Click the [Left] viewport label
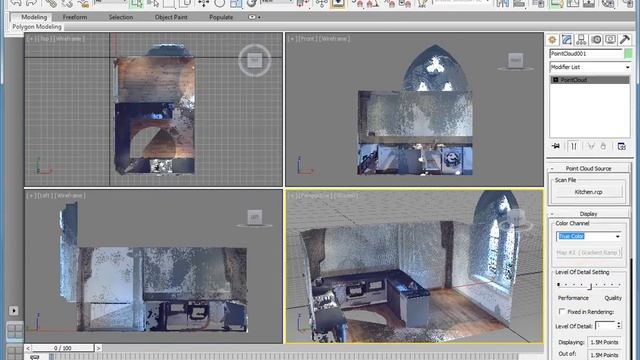Image resolution: width=640 pixels, height=360 pixels. [x=44, y=196]
